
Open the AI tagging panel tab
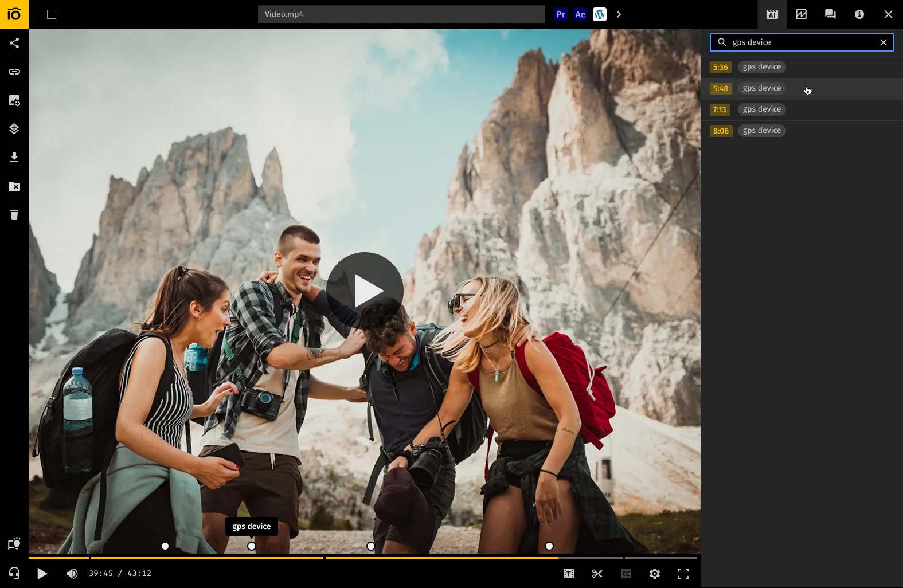tap(772, 14)
